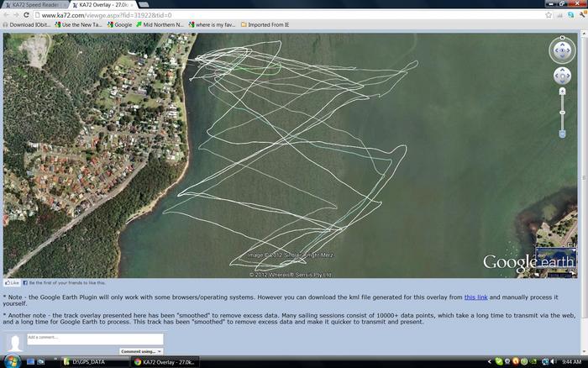
Task: Open the Google bookmark
Action: point(119,25)
